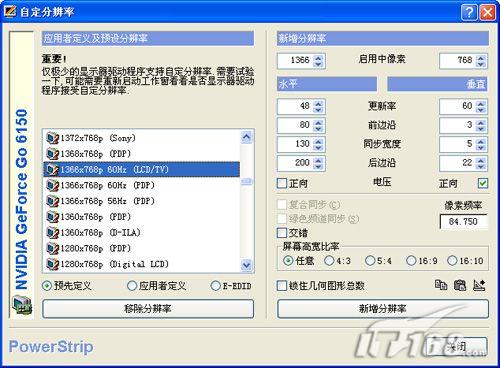
Task: Click the help question mark button
Action: point(469,12)
